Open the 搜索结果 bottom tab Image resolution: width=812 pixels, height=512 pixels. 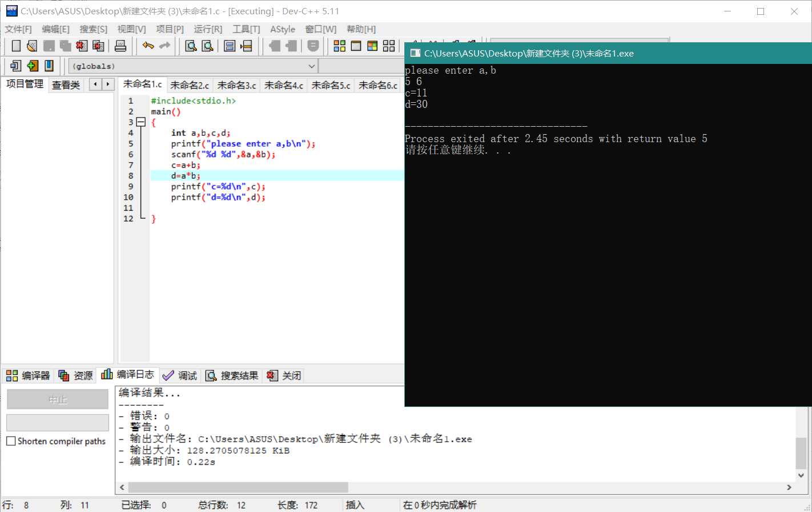tap(232, 376)
